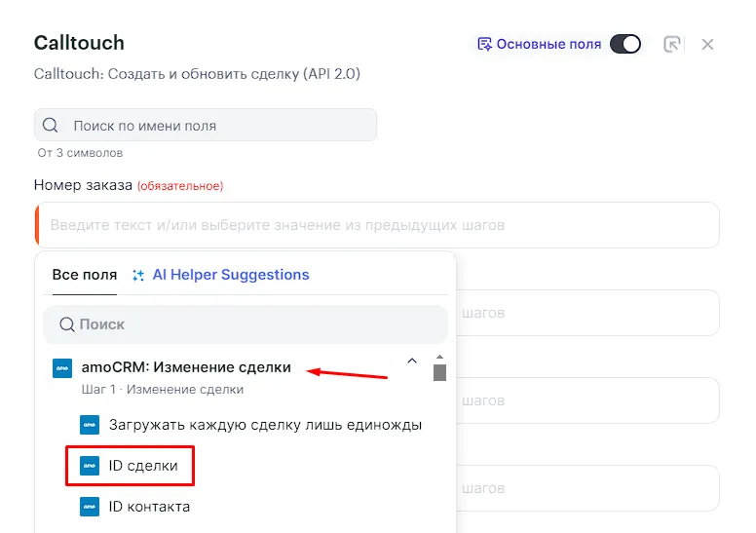Click the dropdown search magnifier icon
Viewport: 756px width, 533px height.
tap(67, 324)
